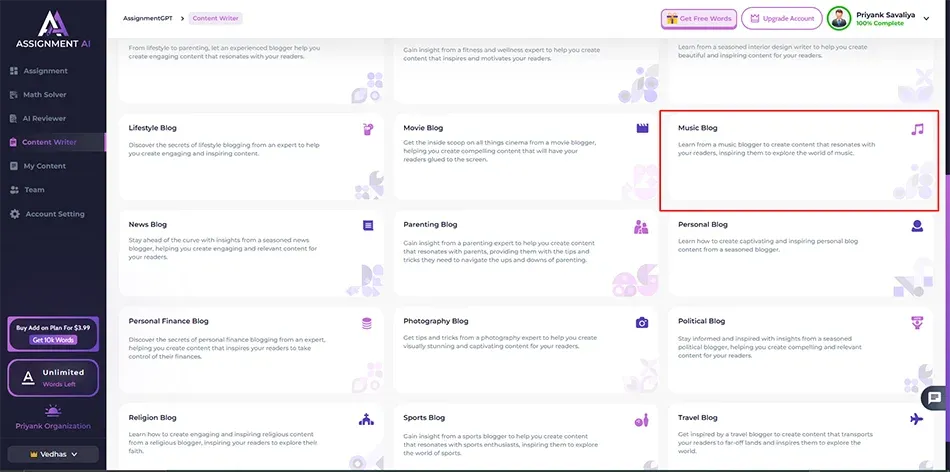Viewport: 950px width, 472px height.
Task: Open the Priyank Savaliya profile menu arrow
Action: coord(927,18)
